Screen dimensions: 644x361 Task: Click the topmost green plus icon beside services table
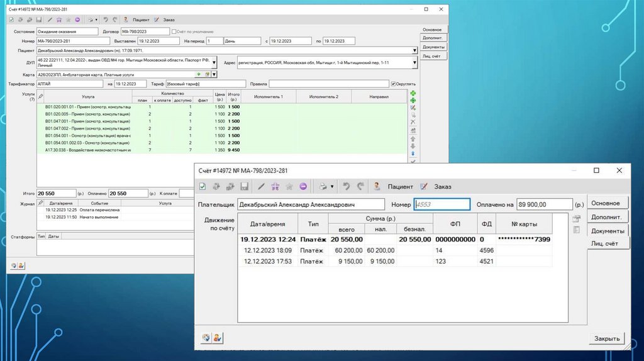click(413, 93)
